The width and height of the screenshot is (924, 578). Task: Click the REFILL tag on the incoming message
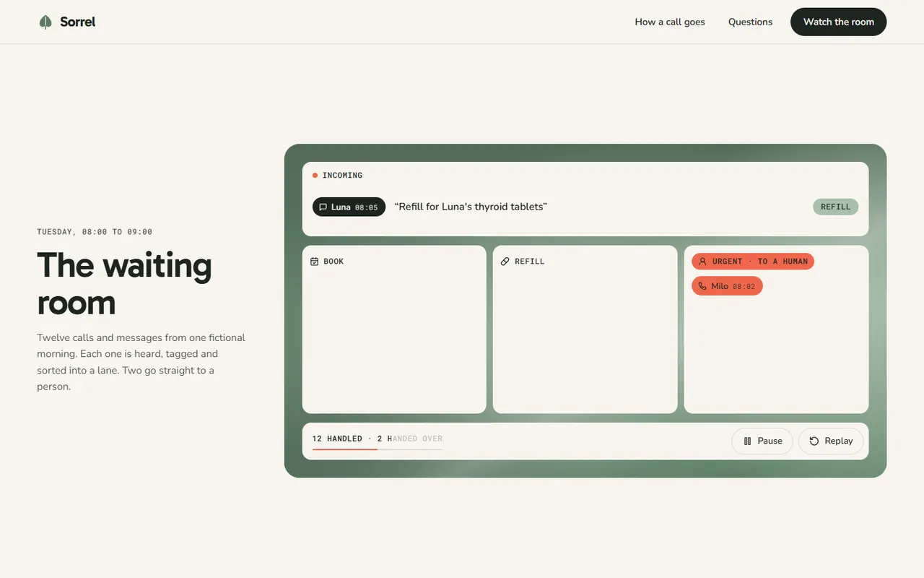click(x=836, y=207)
